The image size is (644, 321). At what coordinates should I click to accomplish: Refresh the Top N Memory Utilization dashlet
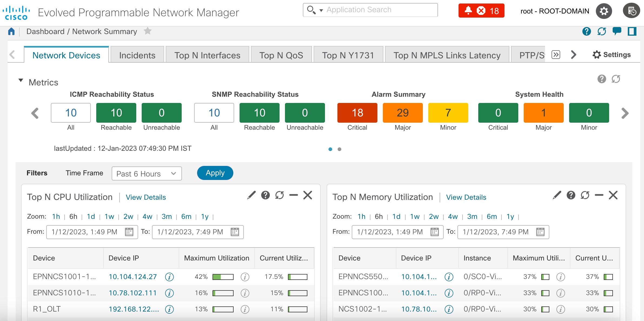click(585, 195)
